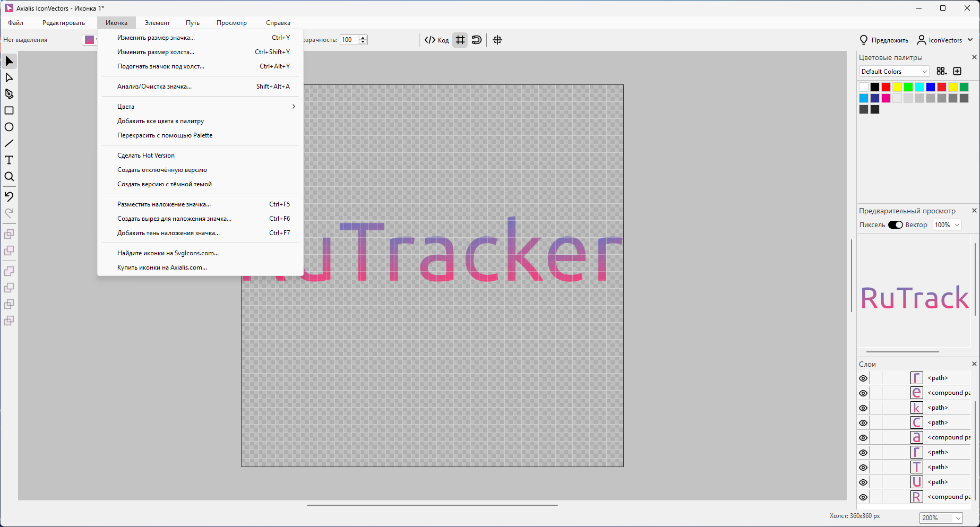Click the 'u' layer thumbnail

(917, 482)
